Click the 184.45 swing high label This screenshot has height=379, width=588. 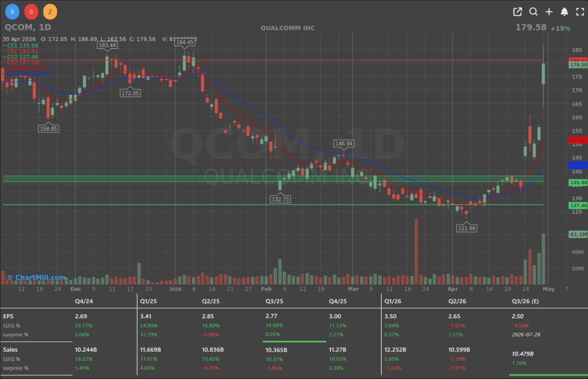[x=185, y=42]
